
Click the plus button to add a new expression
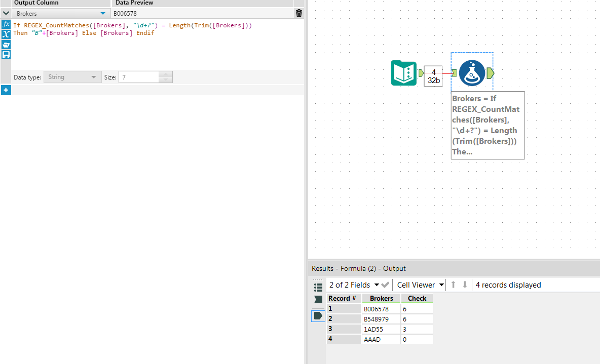pos(6,90)
